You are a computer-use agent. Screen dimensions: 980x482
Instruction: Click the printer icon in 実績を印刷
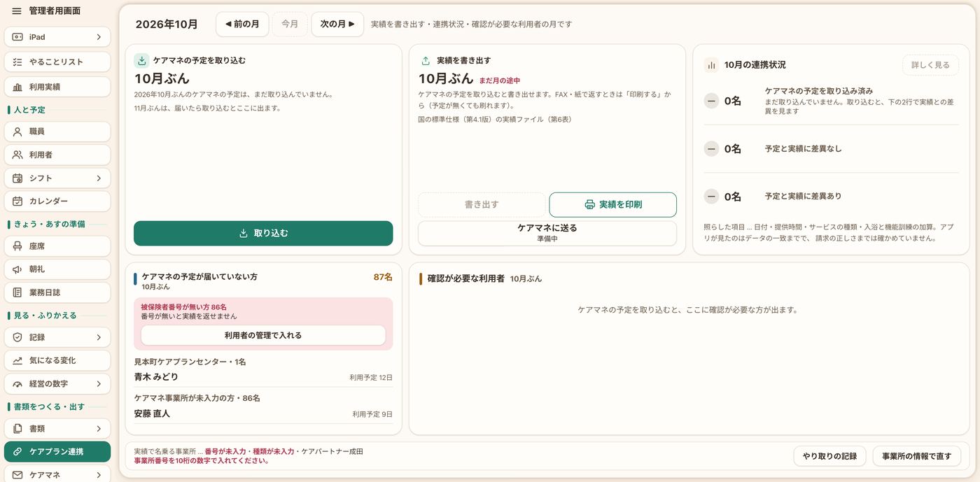click(x=589, y=205)
